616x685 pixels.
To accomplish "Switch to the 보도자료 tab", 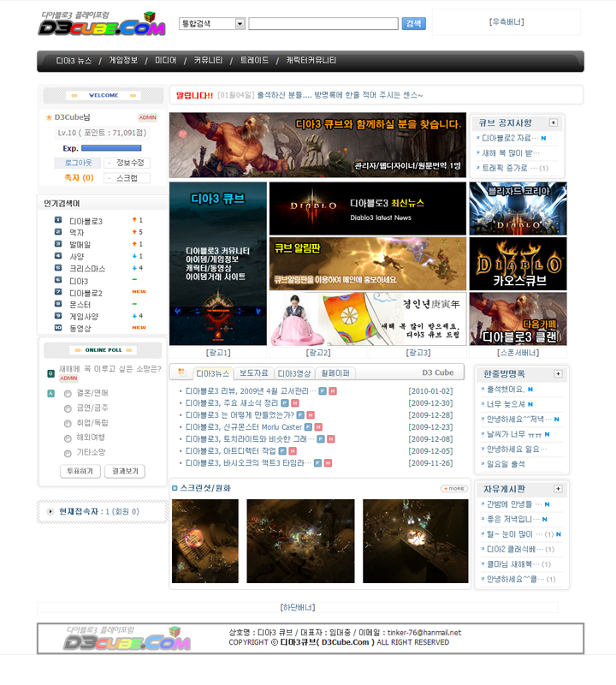I will [253, 373].
